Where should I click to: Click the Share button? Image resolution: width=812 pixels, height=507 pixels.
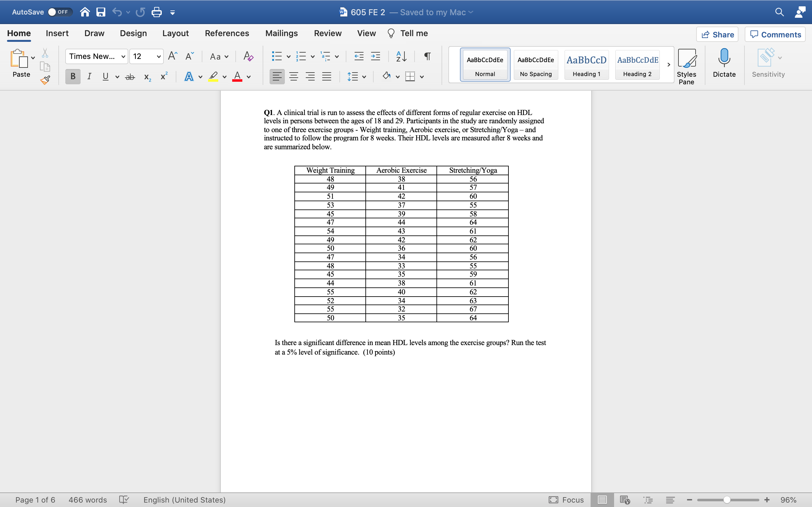(x=717, y=35)
